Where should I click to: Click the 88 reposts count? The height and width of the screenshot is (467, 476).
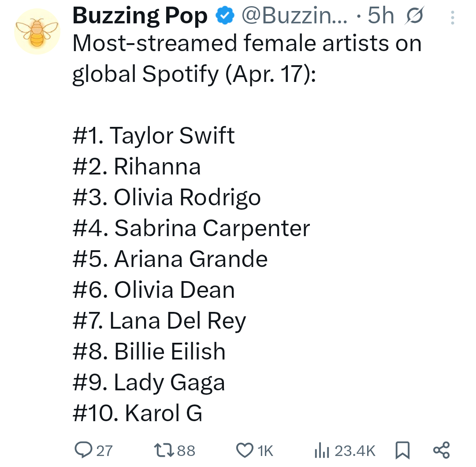pos(186,451)
